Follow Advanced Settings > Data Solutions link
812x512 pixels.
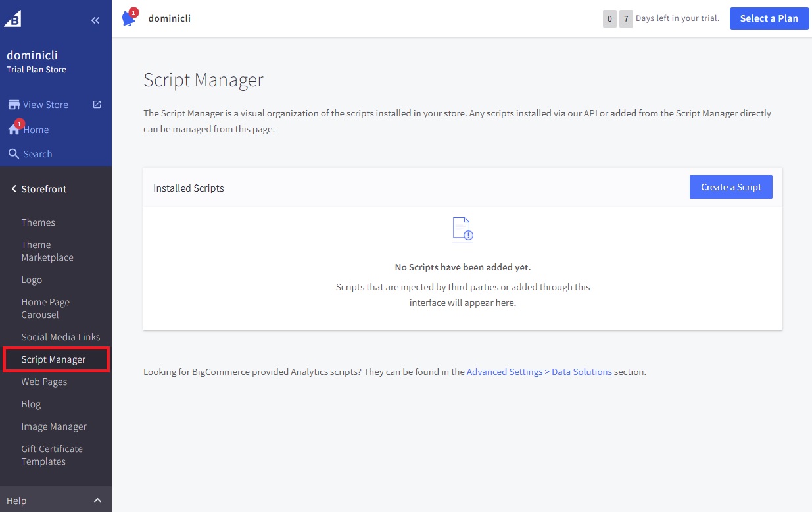[539, 372]
